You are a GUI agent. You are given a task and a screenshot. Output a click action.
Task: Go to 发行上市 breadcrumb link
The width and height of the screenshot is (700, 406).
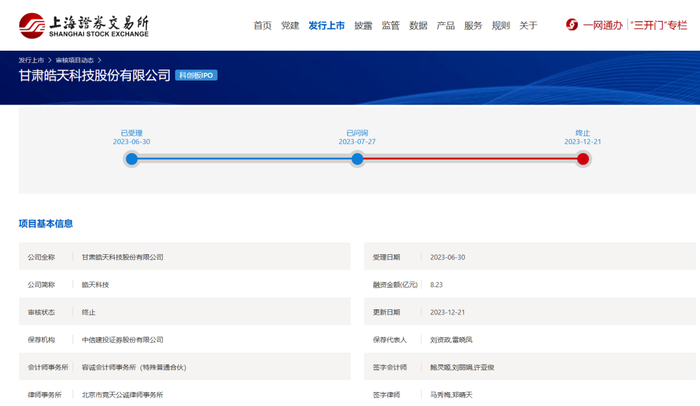31,60
